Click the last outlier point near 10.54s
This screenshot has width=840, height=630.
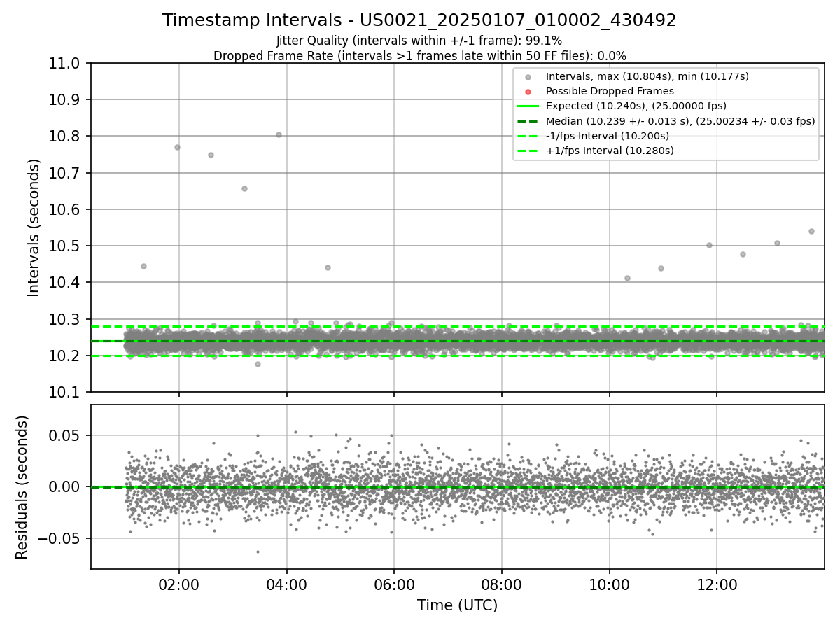coord(811,231)
